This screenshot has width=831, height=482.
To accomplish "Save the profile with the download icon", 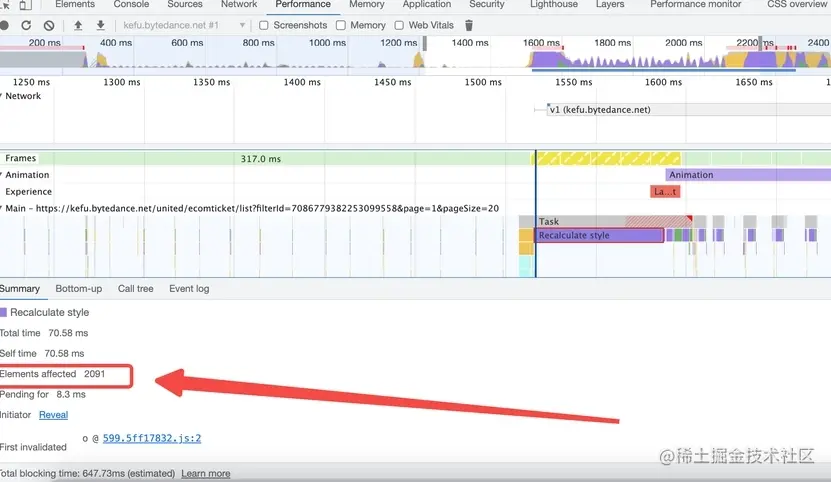I will (x=101, y=25).
